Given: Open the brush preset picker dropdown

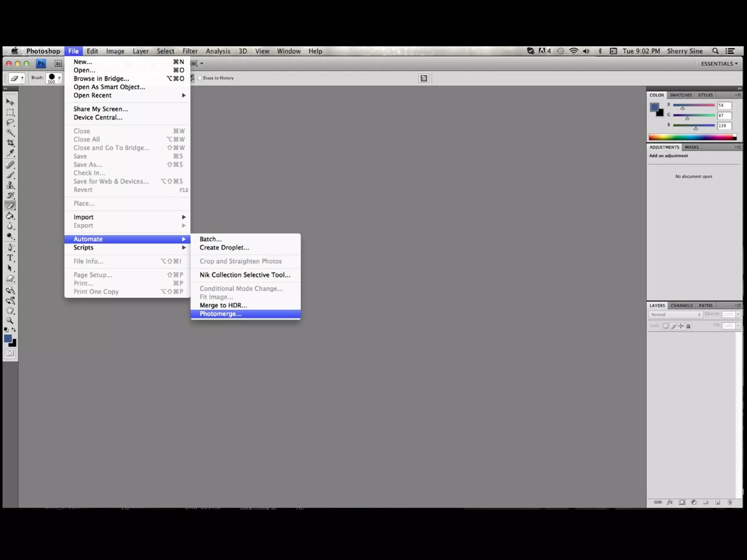Looking at the screenshot, I should click(59, 78).
